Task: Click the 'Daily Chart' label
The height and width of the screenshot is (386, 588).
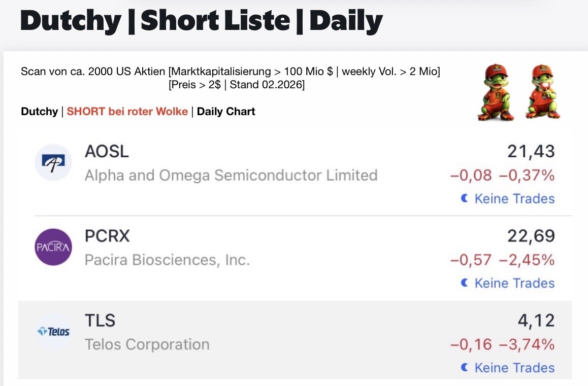Action: (x=226, y=112)
